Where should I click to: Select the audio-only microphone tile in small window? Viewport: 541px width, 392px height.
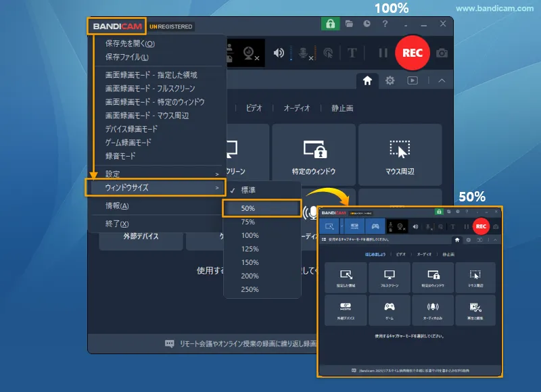pos(433,310)
